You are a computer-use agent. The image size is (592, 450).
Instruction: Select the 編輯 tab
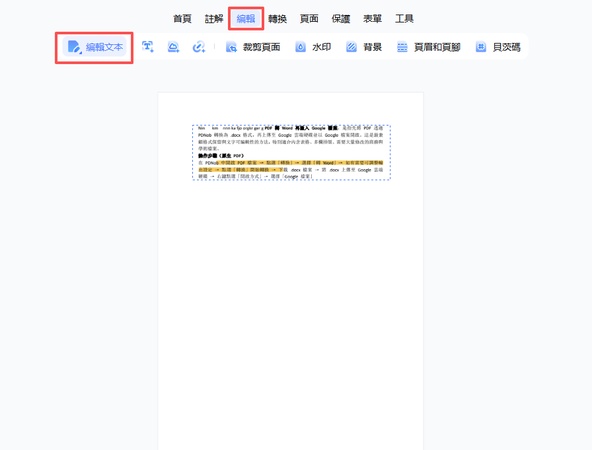(x=246, y=18)
